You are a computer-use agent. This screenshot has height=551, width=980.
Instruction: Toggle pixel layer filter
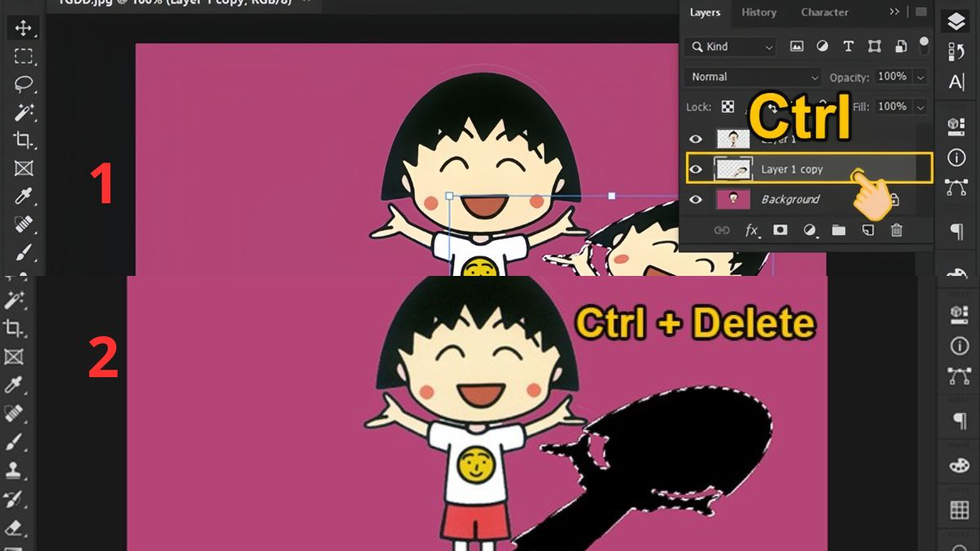pos(796,47)
